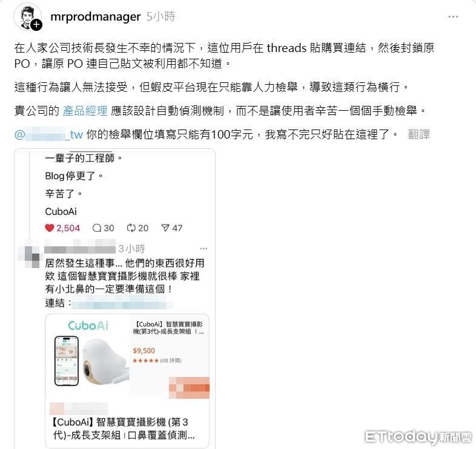
Task: Click the blurred commenter avatar
Action: (x=28, y=254)
